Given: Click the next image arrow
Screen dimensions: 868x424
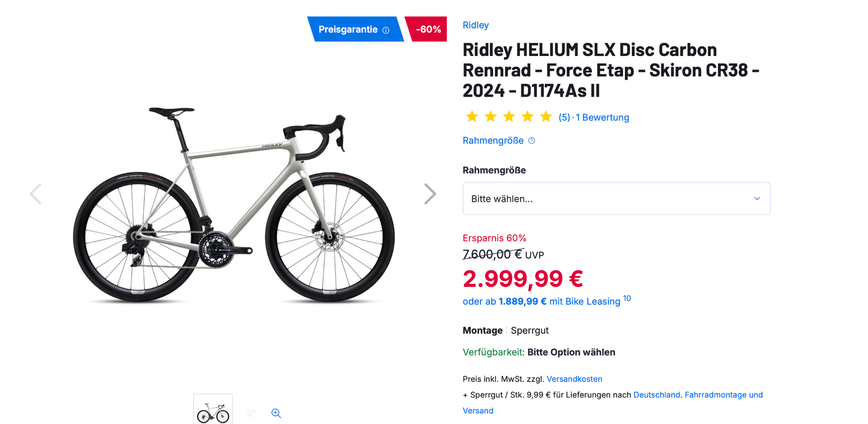Looking at the screenshot, I should (430, 194).
